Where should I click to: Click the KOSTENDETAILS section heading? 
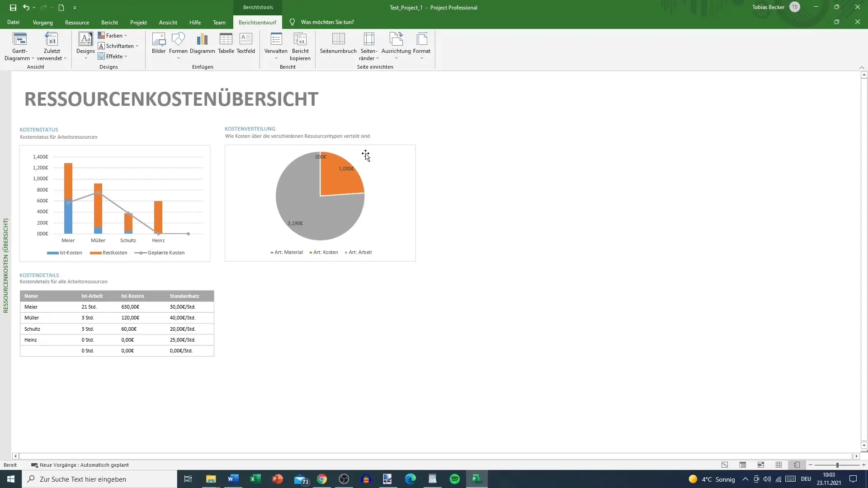pyautogui.click(x=39, y=275)
